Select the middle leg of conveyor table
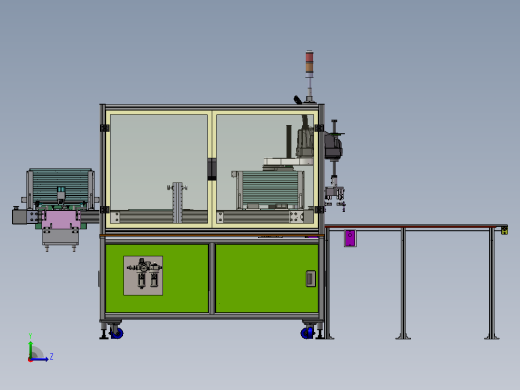 pyautogui.click(x=403, y=283)
